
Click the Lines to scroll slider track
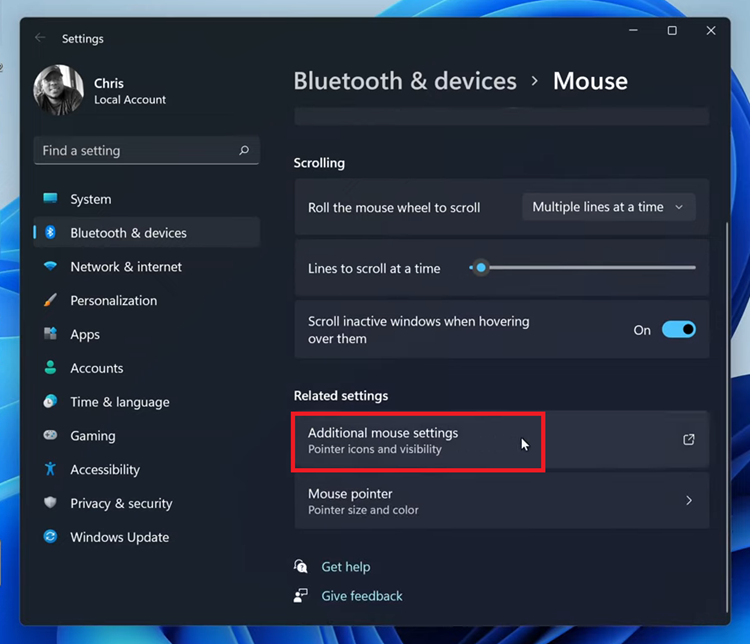(583, 267)
